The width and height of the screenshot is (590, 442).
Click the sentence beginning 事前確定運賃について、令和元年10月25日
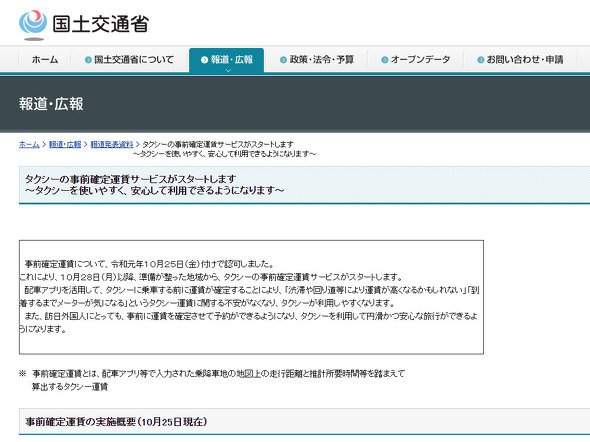point(149,264)
